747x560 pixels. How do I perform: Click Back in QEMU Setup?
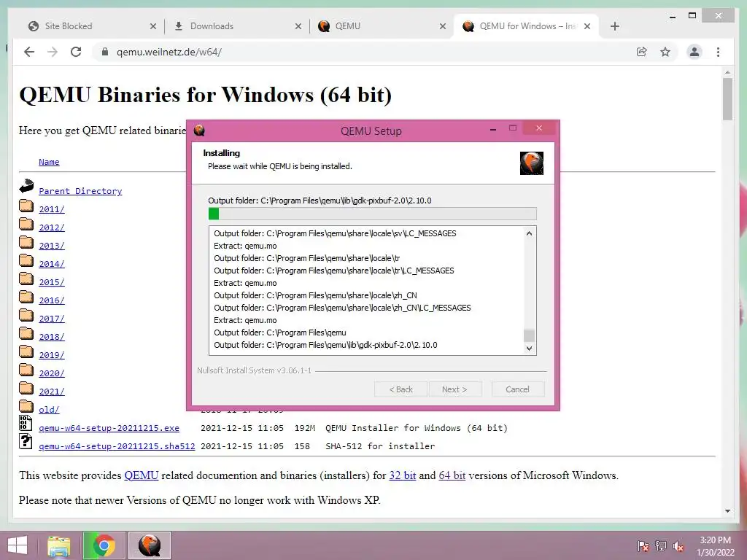pyautogui.click(x=401, y=389)
